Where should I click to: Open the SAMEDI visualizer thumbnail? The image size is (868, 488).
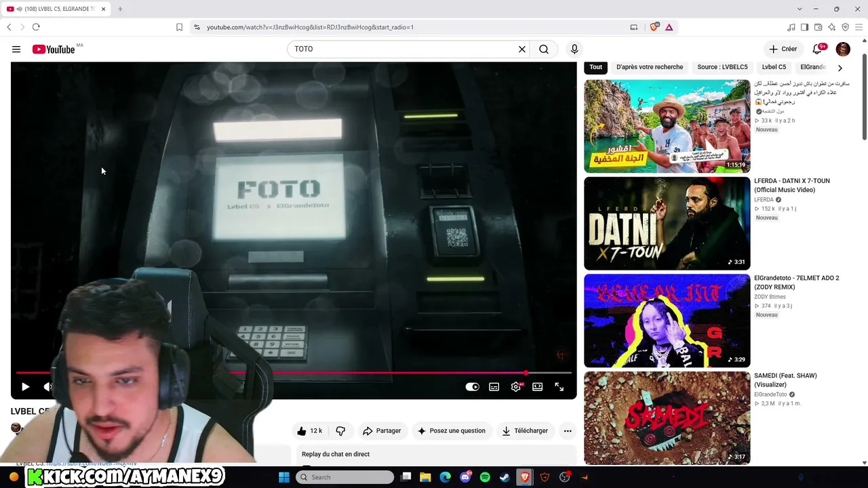coord(667,418)
